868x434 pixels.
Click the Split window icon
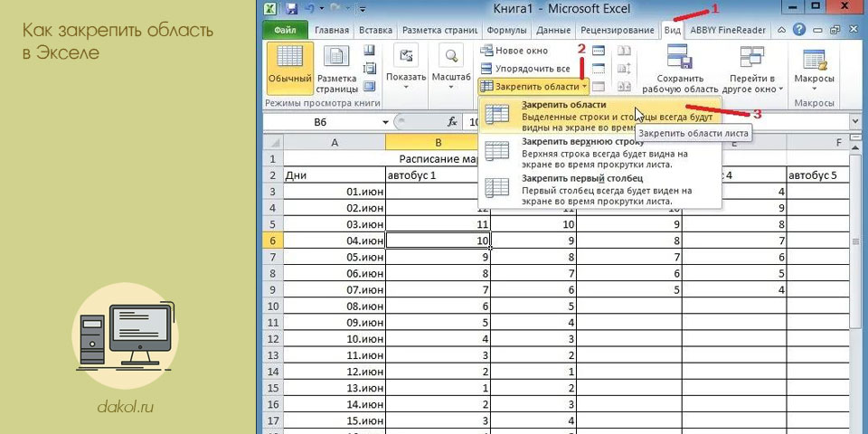598,51
